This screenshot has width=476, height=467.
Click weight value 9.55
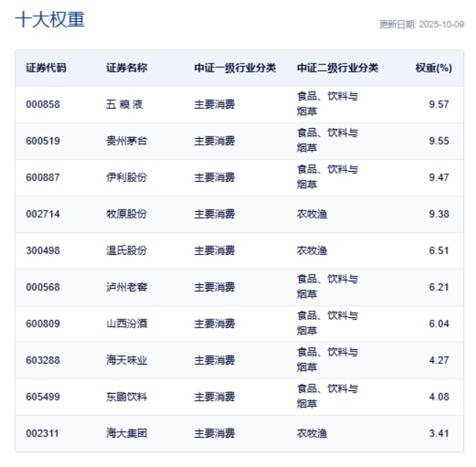tap(439, 141)
